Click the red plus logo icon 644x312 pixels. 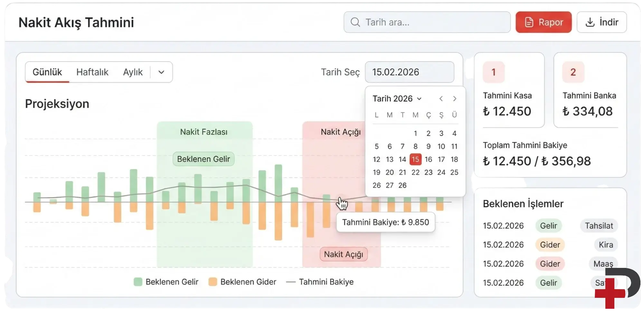[610, 293]
